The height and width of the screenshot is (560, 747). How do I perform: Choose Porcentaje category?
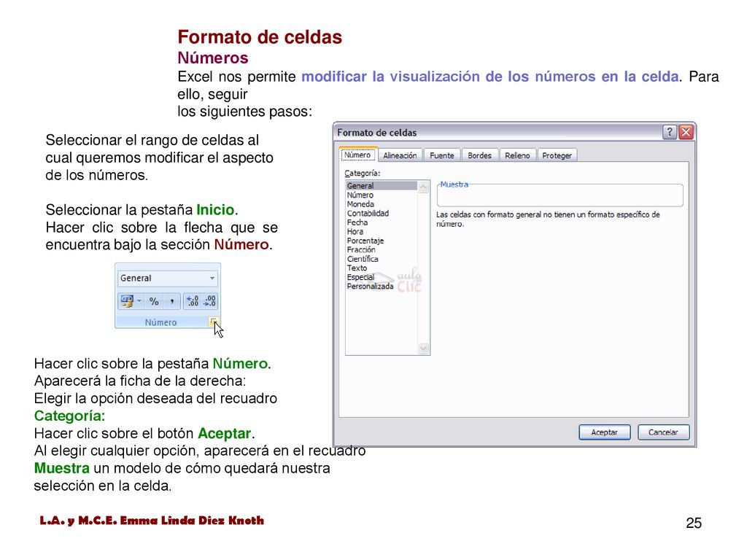365,241
